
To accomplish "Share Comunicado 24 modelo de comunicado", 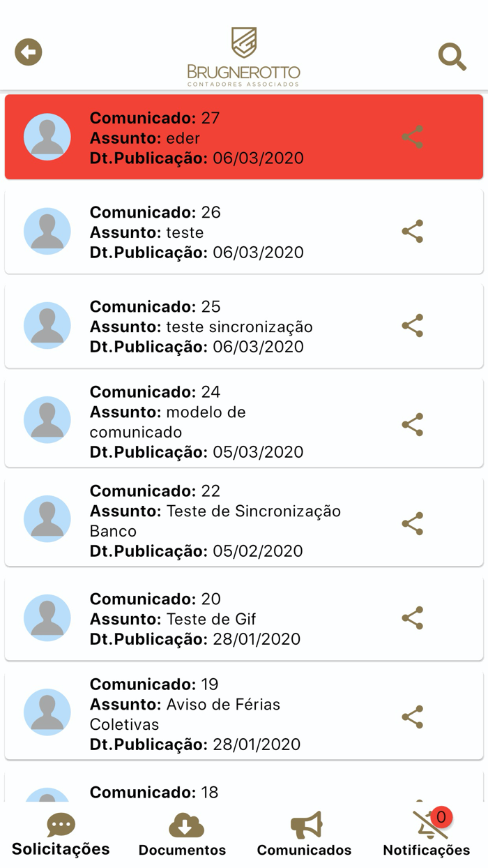I will 413,425.
